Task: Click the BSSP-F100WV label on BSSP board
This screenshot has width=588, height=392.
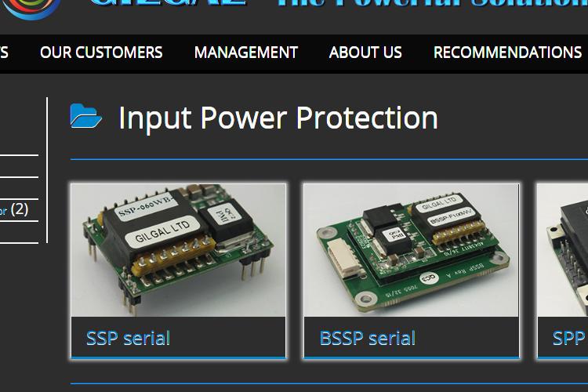Action: click(451, 216)
